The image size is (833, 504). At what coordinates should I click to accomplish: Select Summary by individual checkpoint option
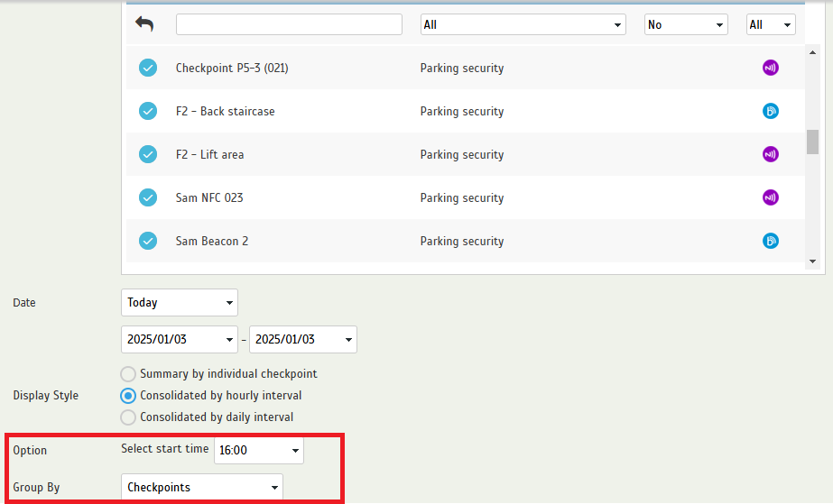tap(128, 374)
